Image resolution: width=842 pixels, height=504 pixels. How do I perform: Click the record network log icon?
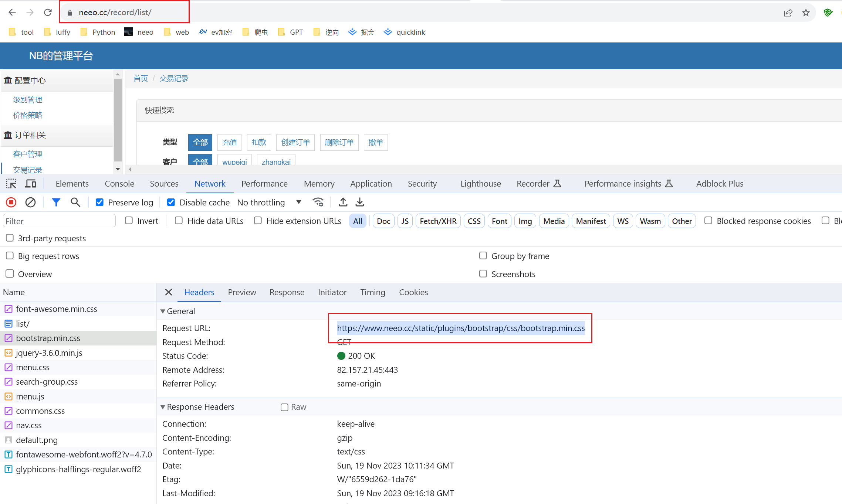11,202
